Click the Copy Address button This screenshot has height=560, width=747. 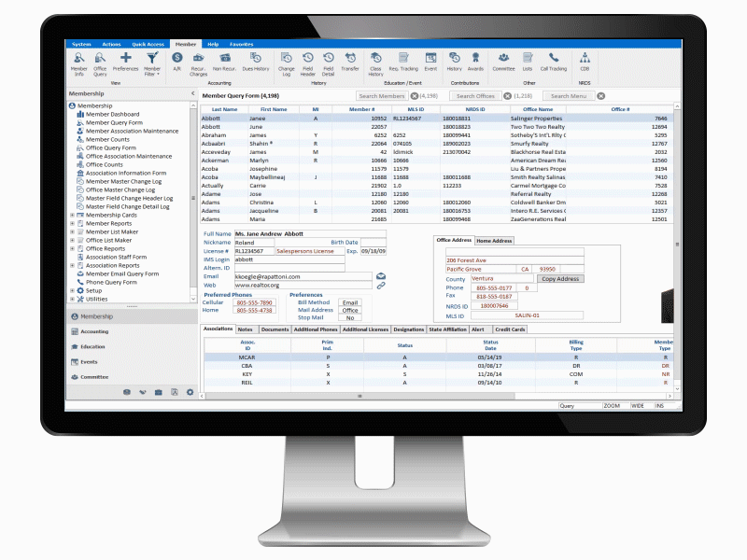561,279
